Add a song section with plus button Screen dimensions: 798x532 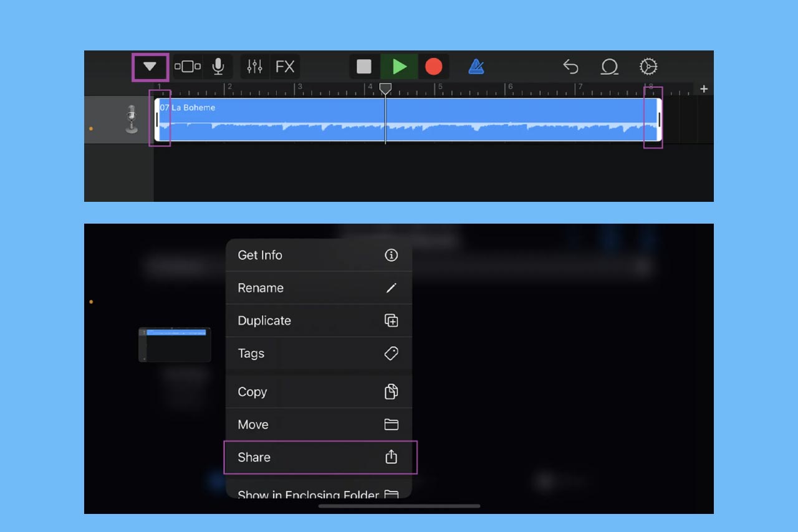click(x=704, y=89)
